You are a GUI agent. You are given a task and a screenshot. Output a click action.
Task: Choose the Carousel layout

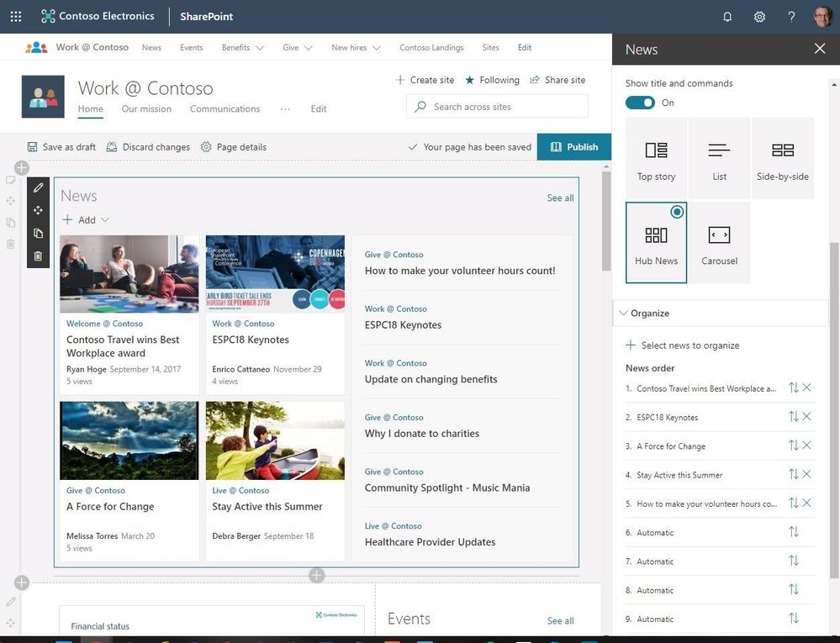[719, 242]
